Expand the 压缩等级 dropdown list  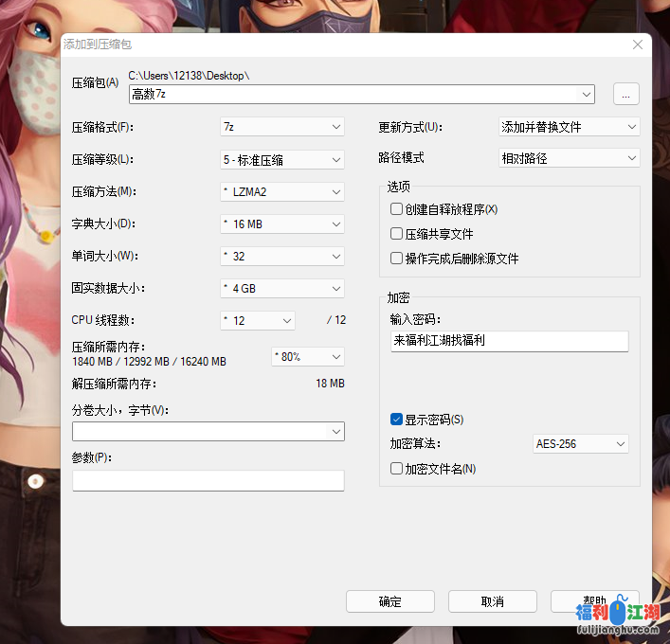click(281, 159)
